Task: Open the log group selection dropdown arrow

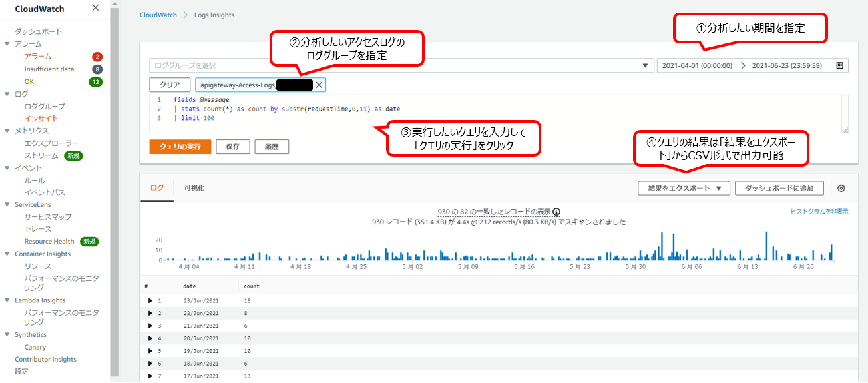Action: (x=644, y=66)
